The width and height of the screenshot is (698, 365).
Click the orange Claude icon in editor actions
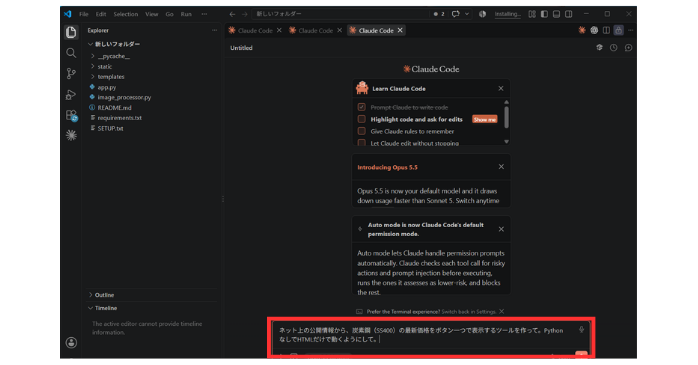coord(582,30)
